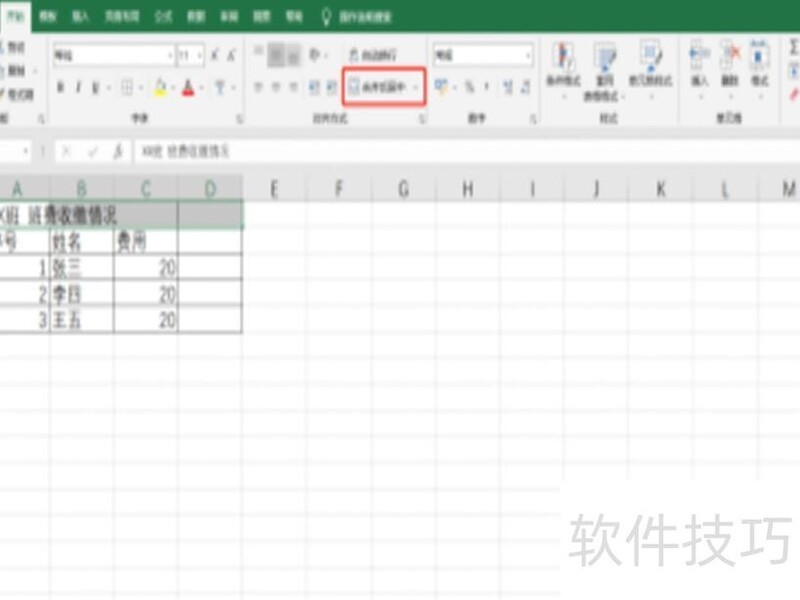Expand the font color dropdown arrow
Screen dimensions: 800x600
click(202, 85)
